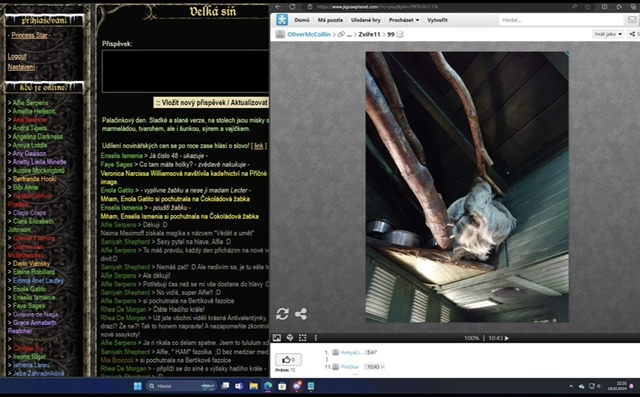Image resolution: width=640 pixels, height=397 pixels.
Task: Click the share icon over the puzzle
Action: coord(301,314)
